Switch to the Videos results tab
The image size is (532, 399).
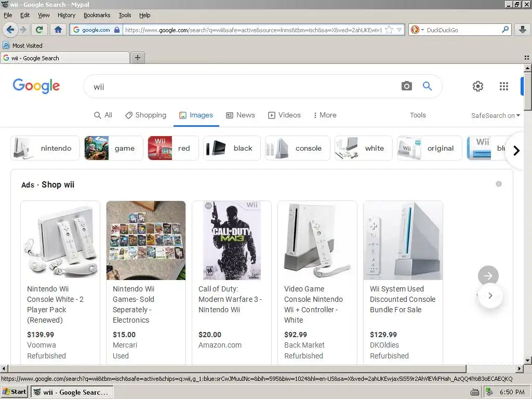[x=284, y=115]
